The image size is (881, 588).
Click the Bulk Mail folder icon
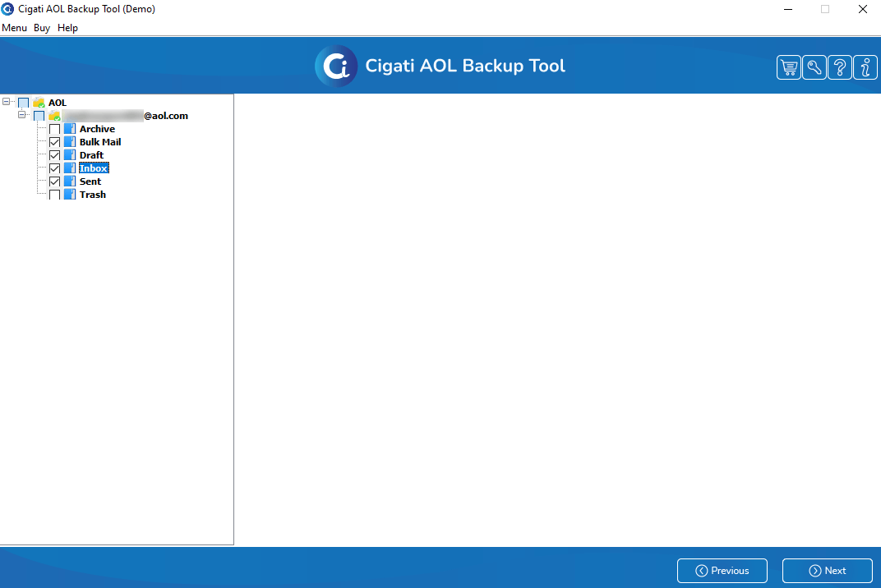(x=70, y=142)
